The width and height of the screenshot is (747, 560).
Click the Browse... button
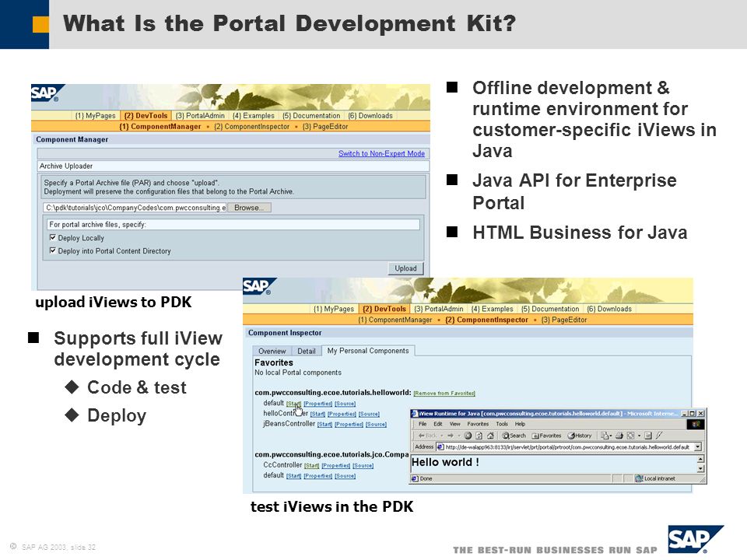249,208
